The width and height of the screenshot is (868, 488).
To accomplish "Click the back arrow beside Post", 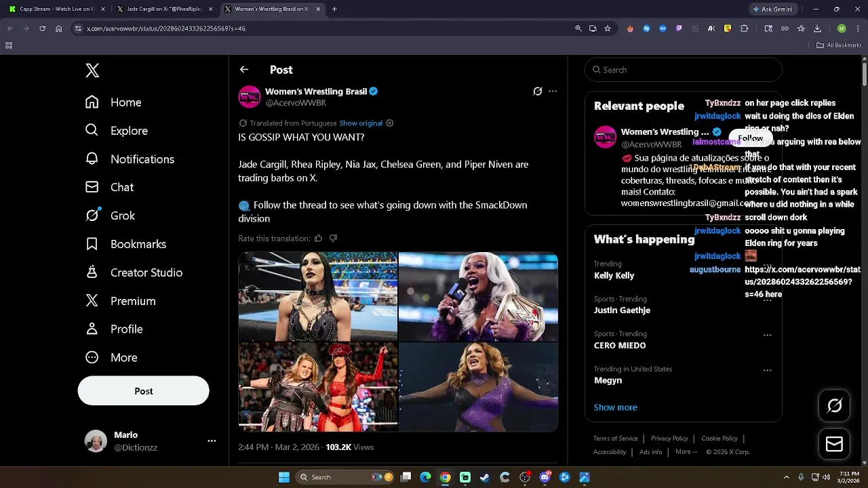I will 244,70.
